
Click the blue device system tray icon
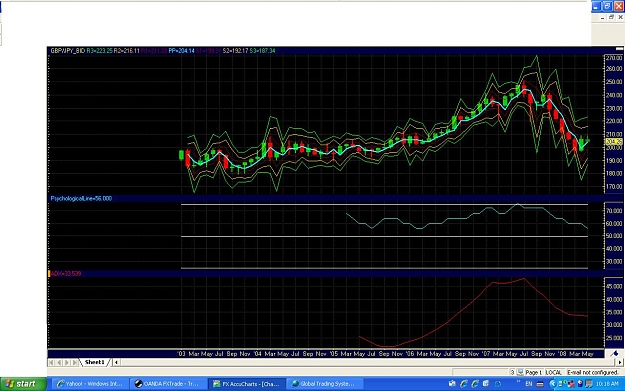point(580,383)
